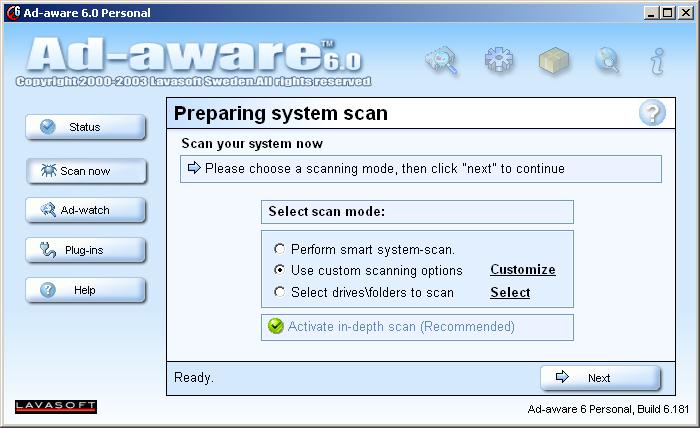
Task: Click the round help question mark icon
Action: [x=652, y=113]
